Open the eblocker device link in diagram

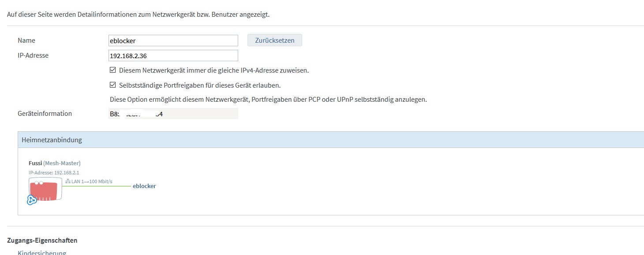click(144, 186)
